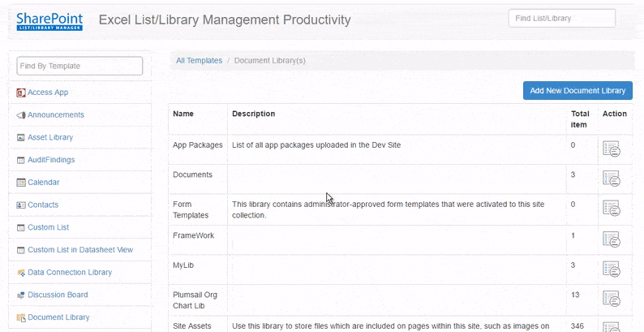Open the All Templates breadcrumb link
The width and height of the screenshot is (644, 332).
200,60
